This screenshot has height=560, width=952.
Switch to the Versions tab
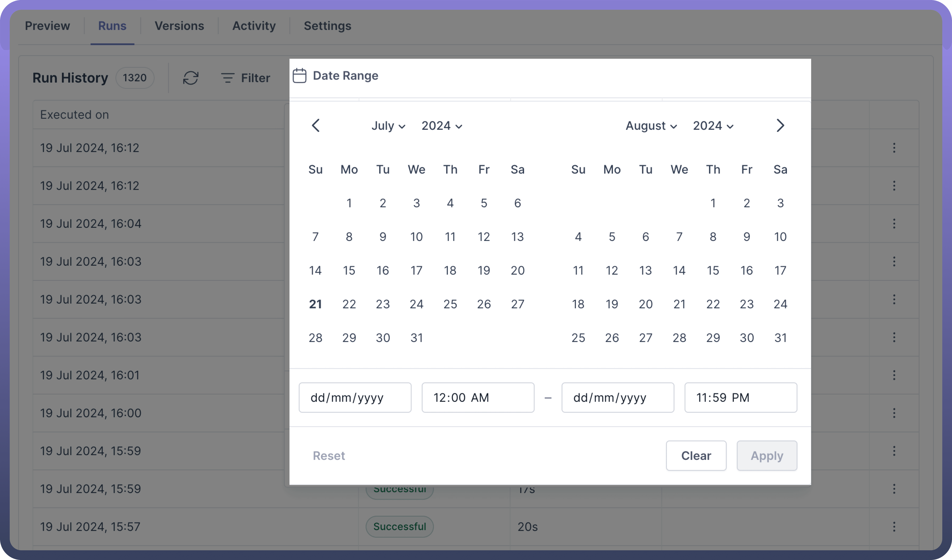(179, 26)
